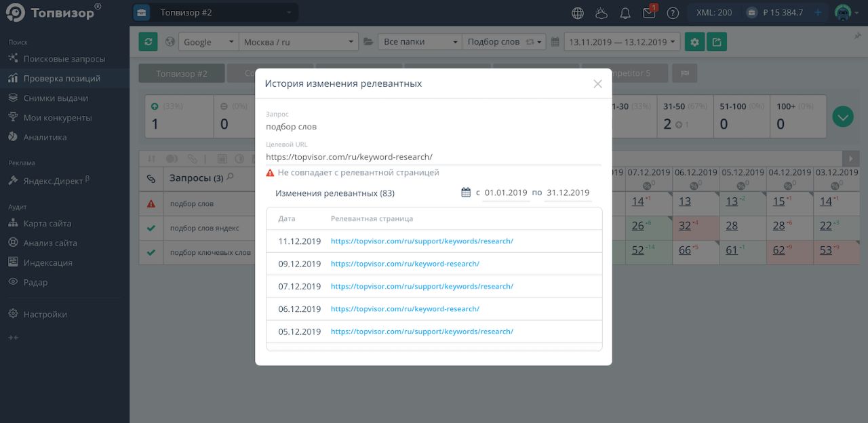Click the green settings gear button
This screenshot has width=868, height=423.
[x=694, y=42]
